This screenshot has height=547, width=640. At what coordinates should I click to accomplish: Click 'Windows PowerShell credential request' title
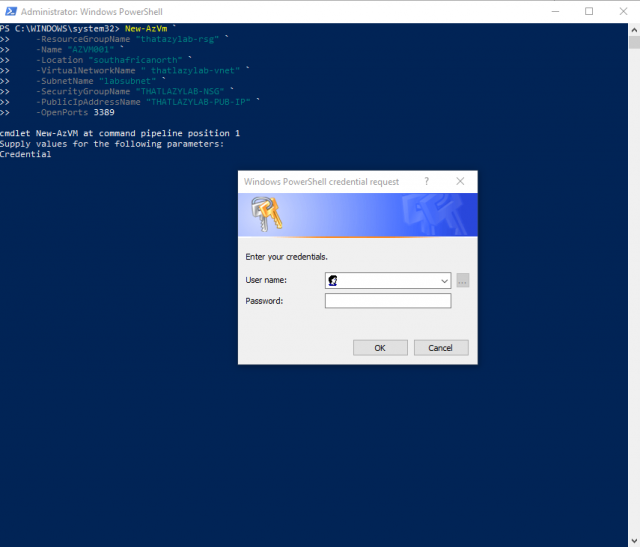tap(321, 182)
